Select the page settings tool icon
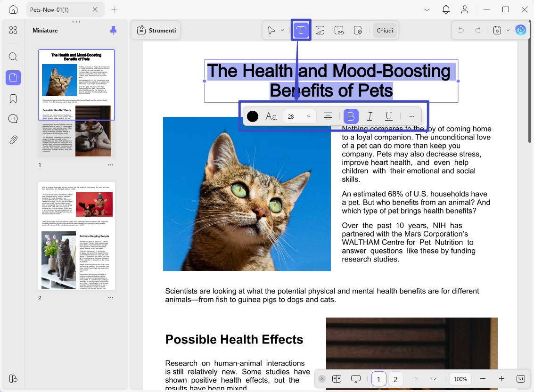 pyautogui.click(x=358, y=30)
